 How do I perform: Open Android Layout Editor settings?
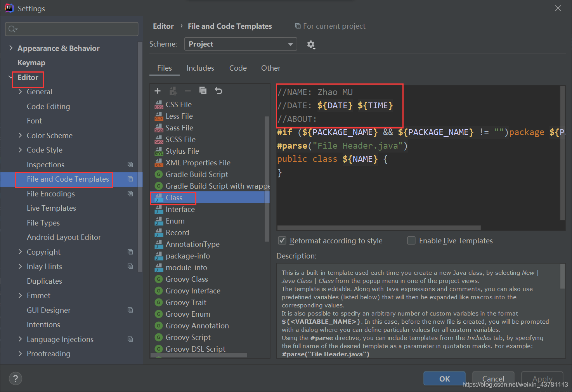click(64, 237)
